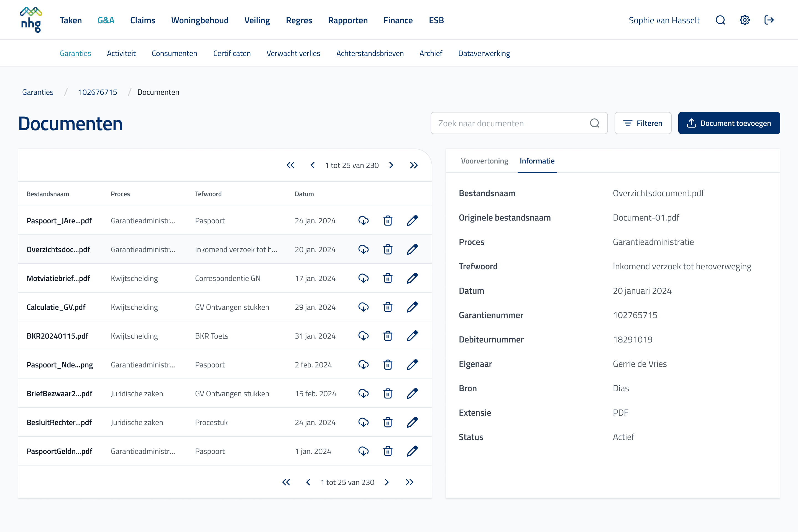Sort by Bestandsnaam column header

pos(48,194)
